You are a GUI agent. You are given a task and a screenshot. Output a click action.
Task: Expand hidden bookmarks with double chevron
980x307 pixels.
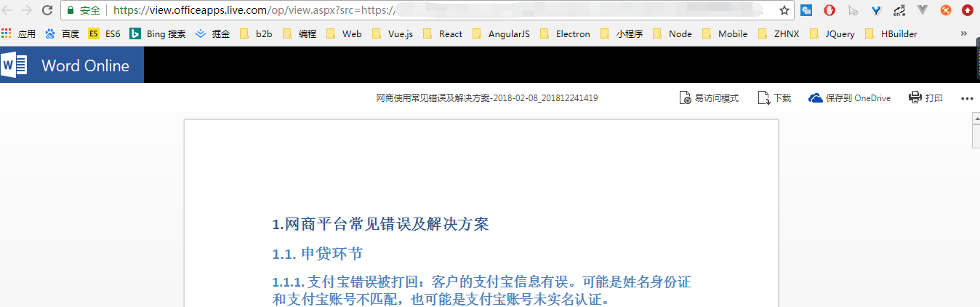tap(964, 33)
